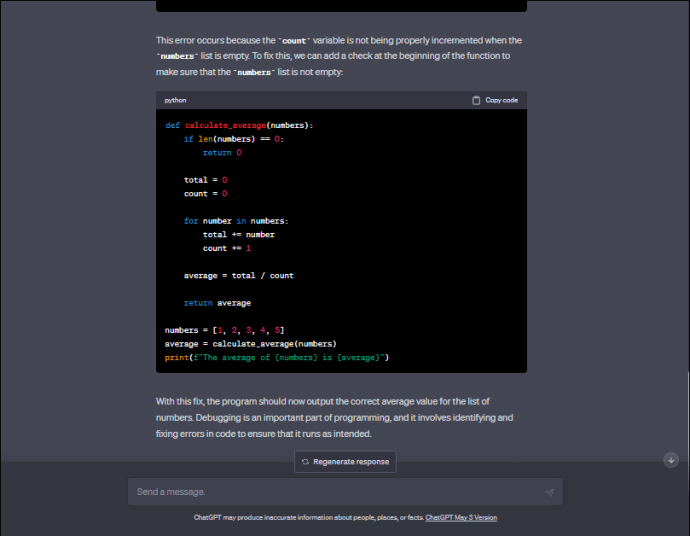Click the 'average = total / count' line
This screenshot has width=690, height=536.
pos(239,275)
